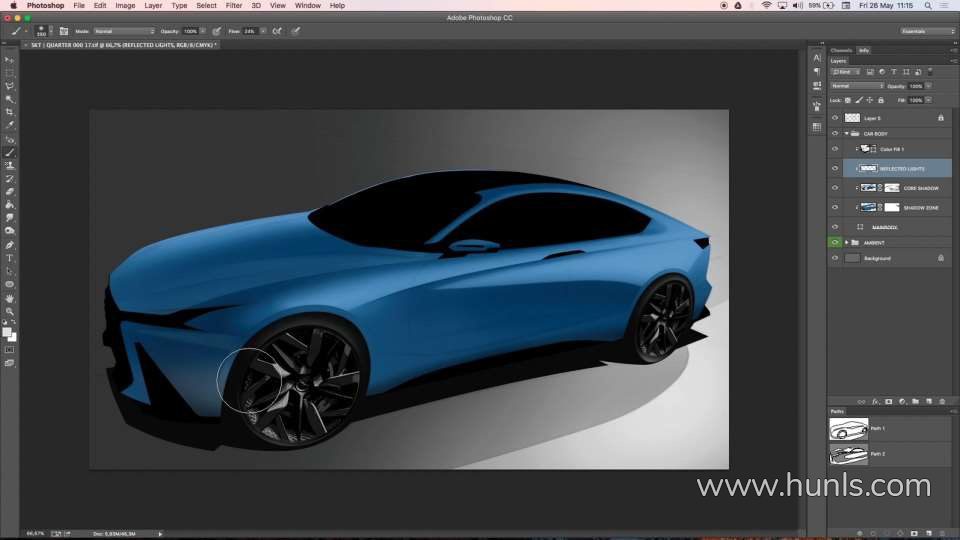Hide the CORE SHADOW layer

(835, 188)
